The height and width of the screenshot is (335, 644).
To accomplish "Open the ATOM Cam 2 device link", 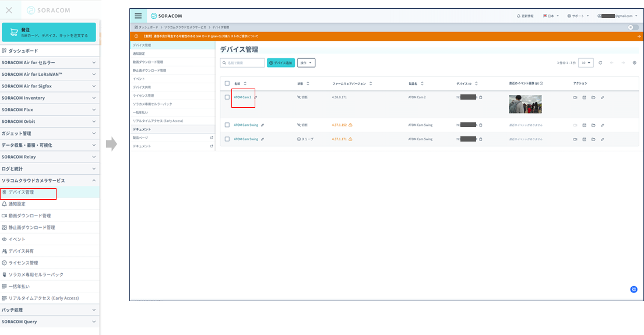I will tap(242, 97).
